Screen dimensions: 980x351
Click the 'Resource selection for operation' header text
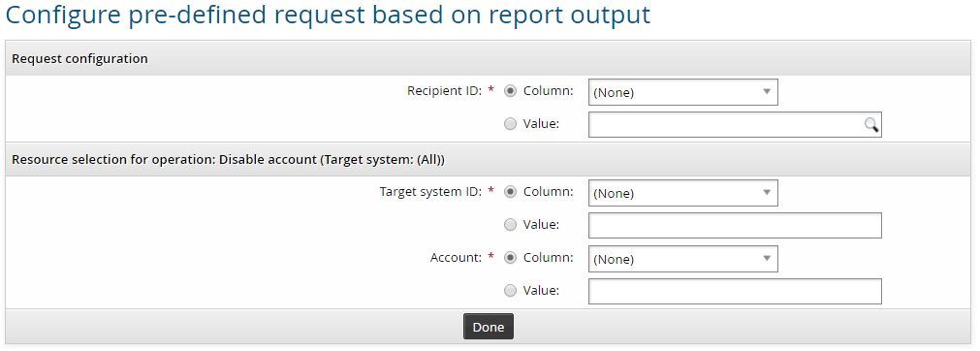(x=228, y=159)
